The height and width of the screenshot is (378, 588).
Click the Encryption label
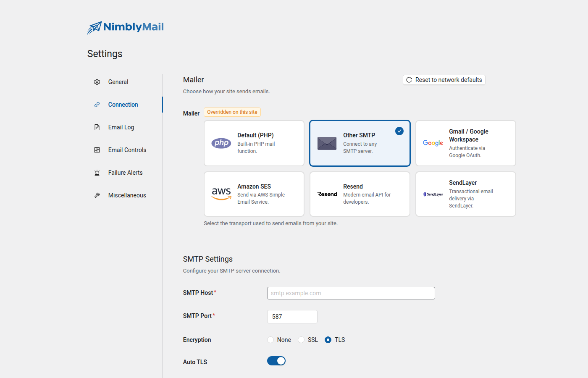click(197, 340)
